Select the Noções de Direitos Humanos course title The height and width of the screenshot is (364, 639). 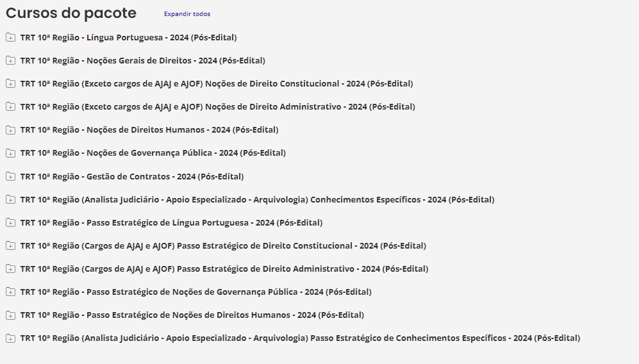tap(149, 130)
